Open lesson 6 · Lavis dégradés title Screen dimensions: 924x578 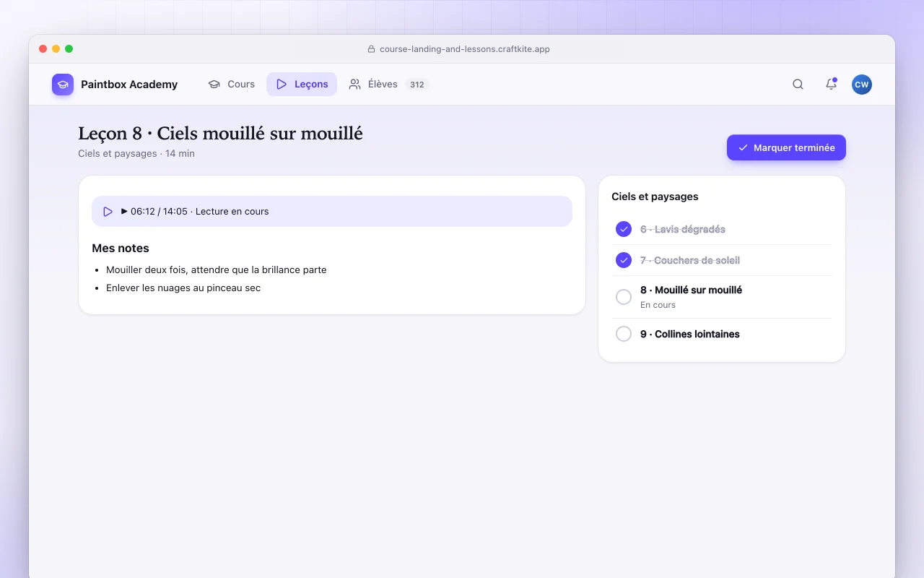[683, 229]
